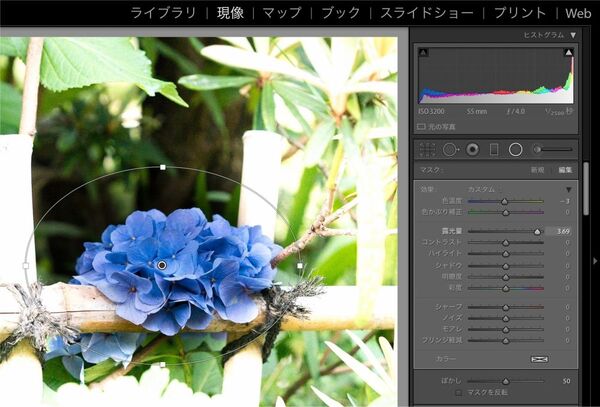The width and height of the screenshot is (600, 407).
Task: Select the Crop Overlay grid tool
Action: 427,150
